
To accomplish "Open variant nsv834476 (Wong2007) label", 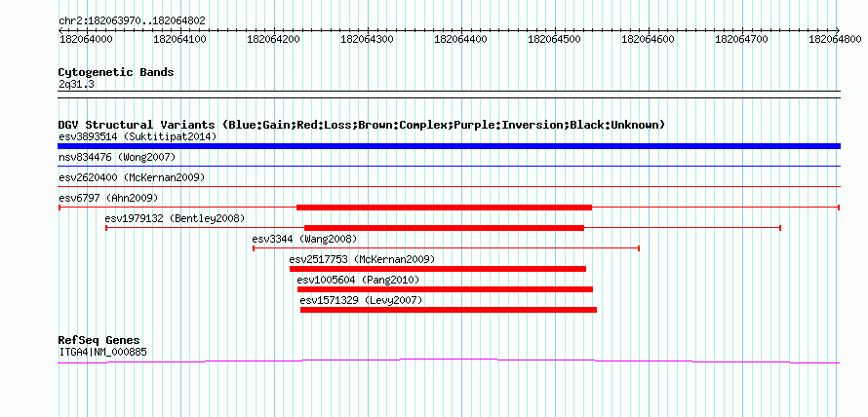I will [x=117, y=158].
